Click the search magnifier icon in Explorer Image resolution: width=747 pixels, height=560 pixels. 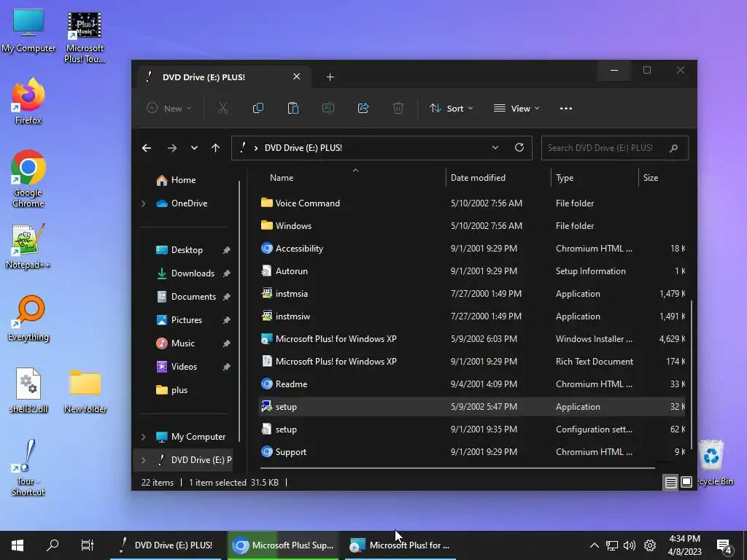point(673,148)
